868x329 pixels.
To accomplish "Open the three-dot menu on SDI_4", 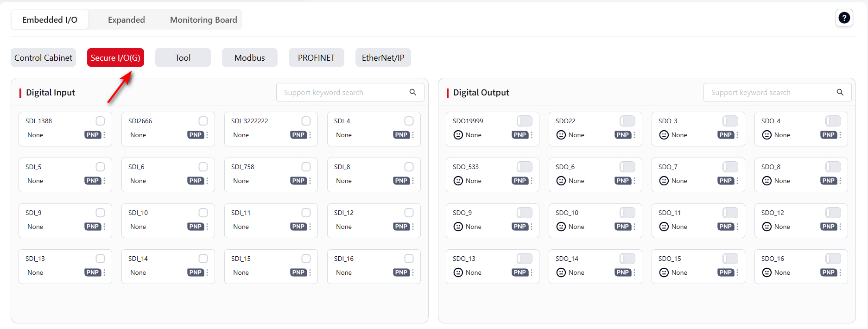I will 413,135.
